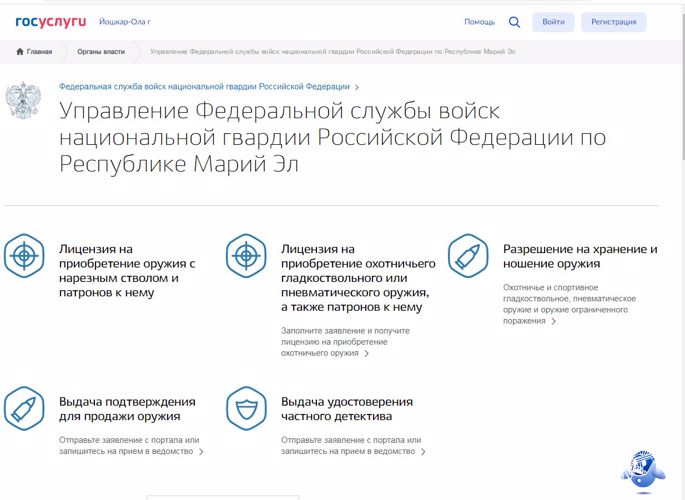685x500 pixels.
Task: Open Лицензия на приобретение охотничьего гладкоствольного оружия
Action: (358, 278)
